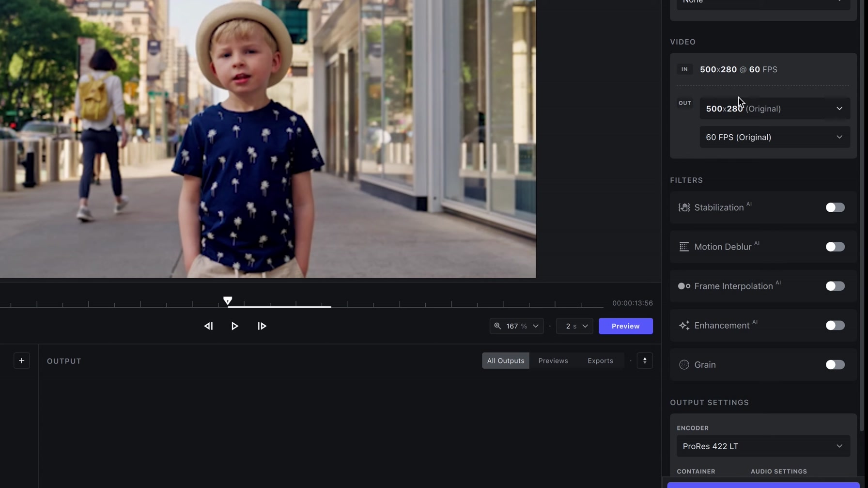Open the output sort order control

(645, 361)
